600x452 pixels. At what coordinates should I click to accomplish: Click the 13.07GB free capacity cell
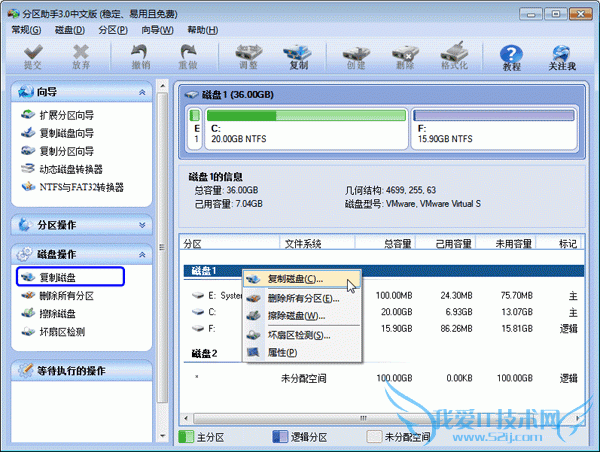(517, 312)
